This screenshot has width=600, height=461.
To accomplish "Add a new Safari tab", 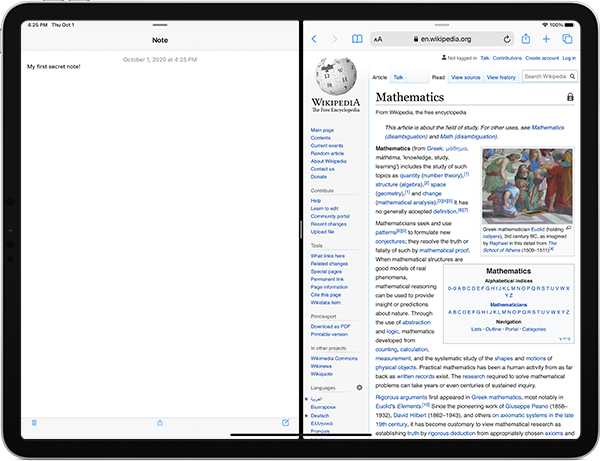I will point(546,39).
